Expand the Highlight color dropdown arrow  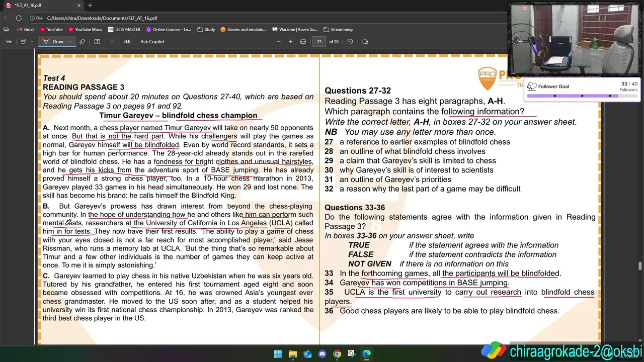(x=31, y=42)
